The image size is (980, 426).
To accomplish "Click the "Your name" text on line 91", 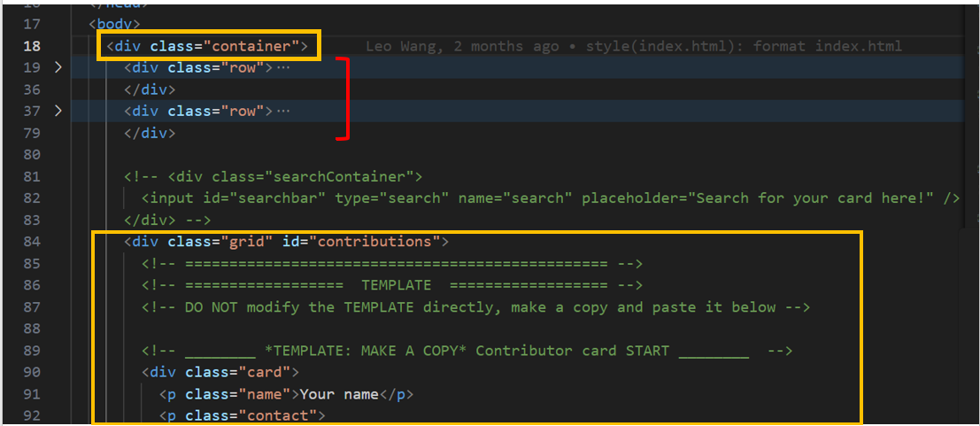I will point(339,394).
